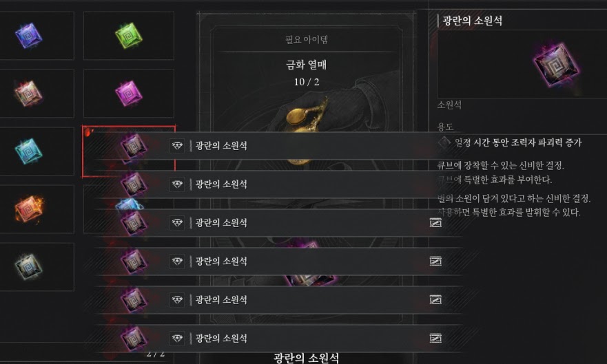Pick the magenta wishstone gem
The height and width of the screenshot is (364, 607).
click(x=129, y=93)
